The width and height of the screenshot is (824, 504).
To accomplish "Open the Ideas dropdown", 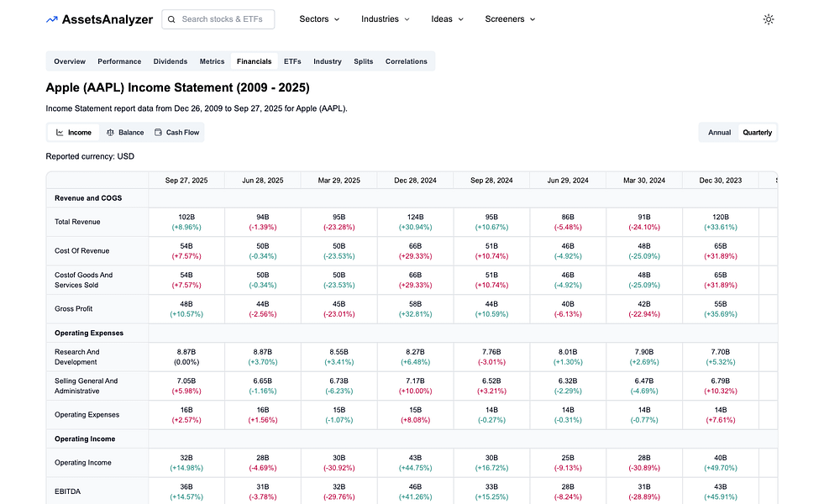I will (447, 18).
